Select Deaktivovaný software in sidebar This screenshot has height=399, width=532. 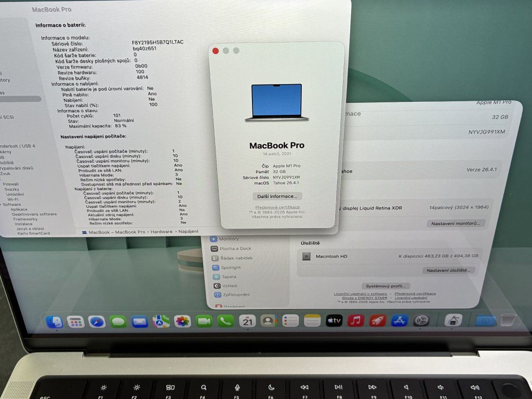click(x=34, y=215)
